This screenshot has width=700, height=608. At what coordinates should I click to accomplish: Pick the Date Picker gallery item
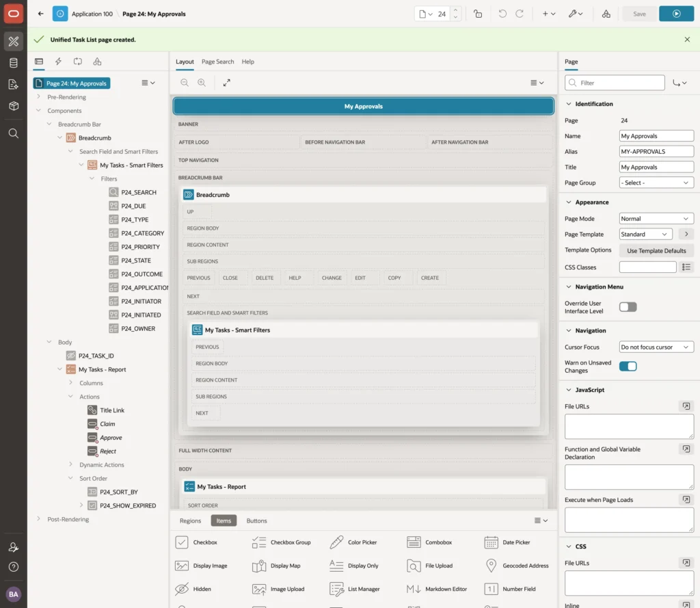(x=508, y=542)
